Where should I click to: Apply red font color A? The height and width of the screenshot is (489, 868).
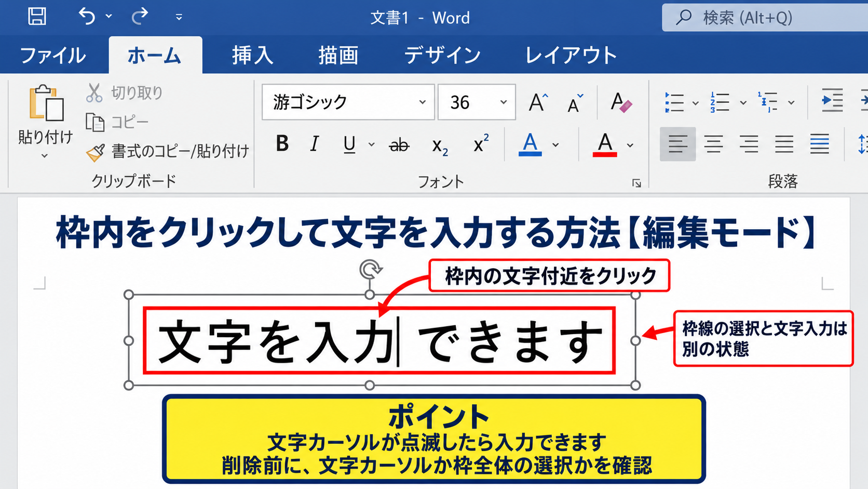coord(605,144)
